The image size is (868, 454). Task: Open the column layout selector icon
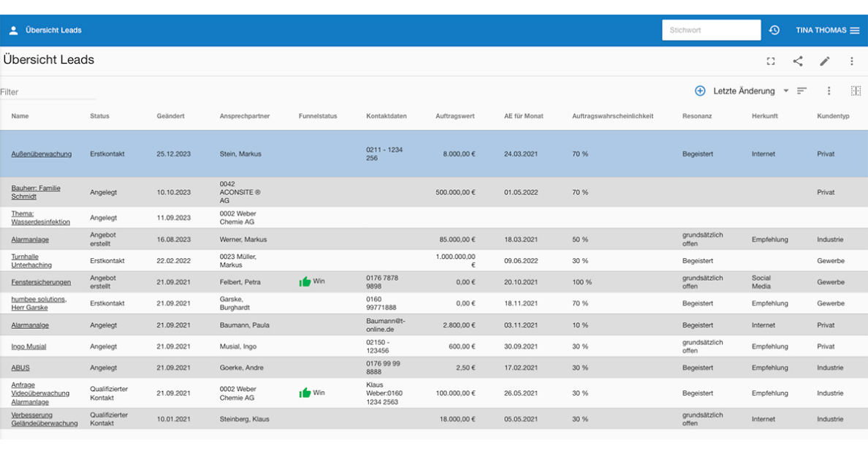856,91
